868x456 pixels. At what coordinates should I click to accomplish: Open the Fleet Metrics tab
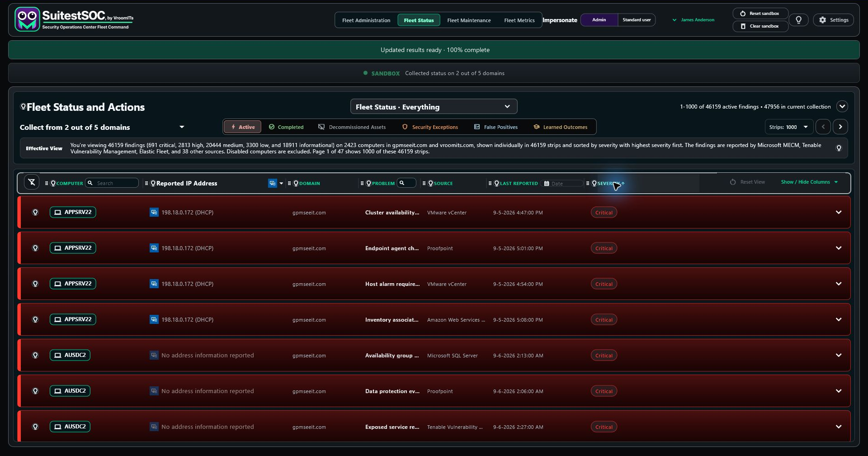(519, 20)
